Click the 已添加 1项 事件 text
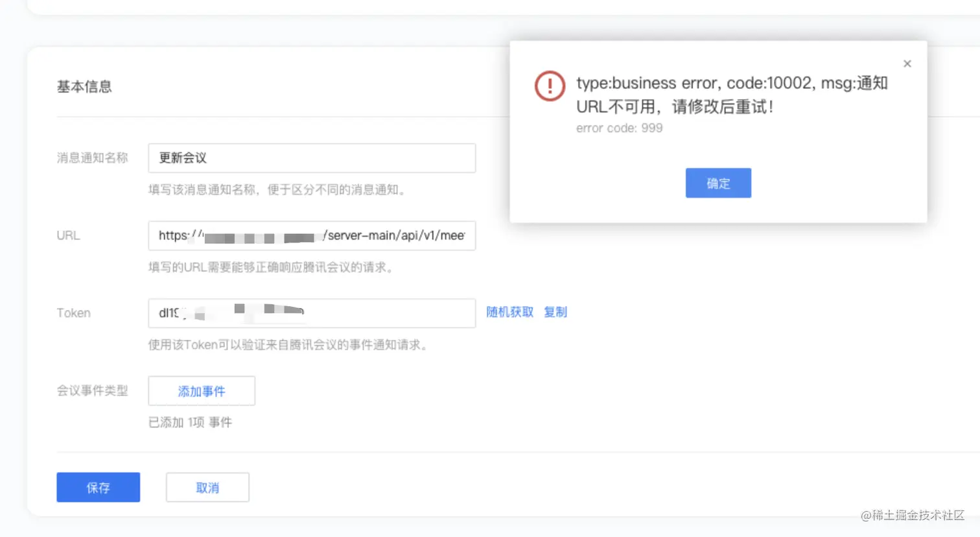980x537 pixels. tap(190, 422)
